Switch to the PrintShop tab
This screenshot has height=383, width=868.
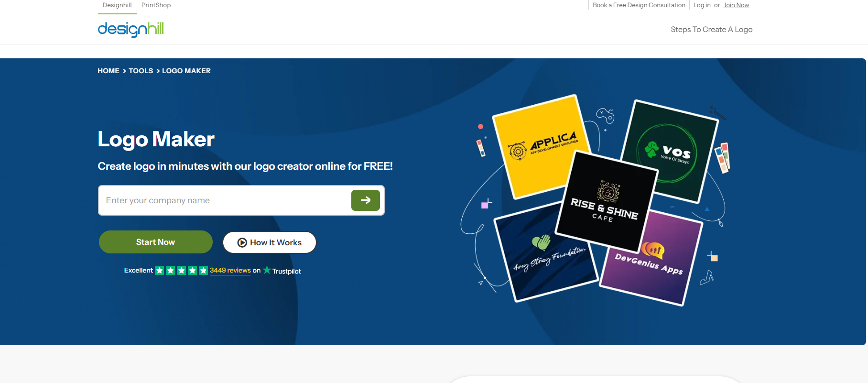(x=156, y=5)
